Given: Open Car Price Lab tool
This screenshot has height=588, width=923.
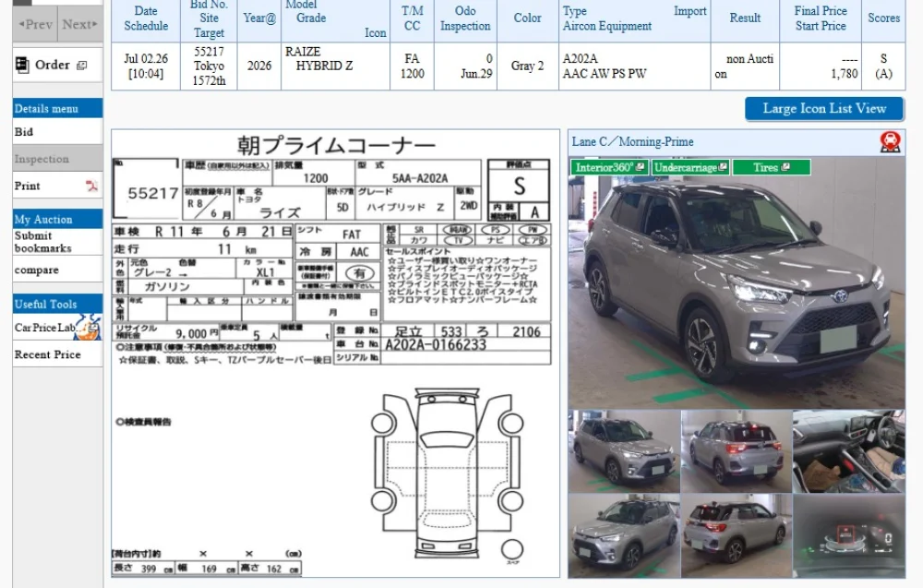Looking at the screenshot, I should [x=57, y=328].
